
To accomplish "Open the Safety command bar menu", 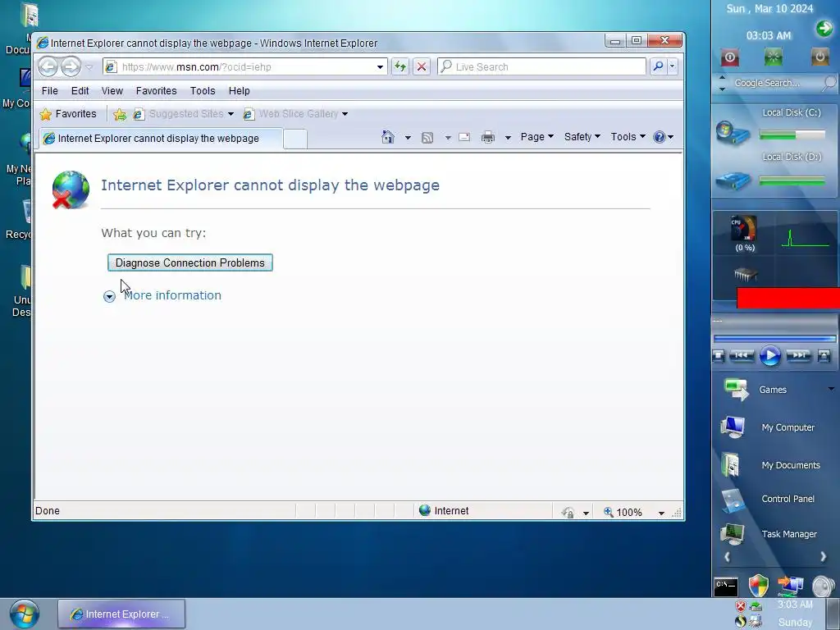I will 582,137.
